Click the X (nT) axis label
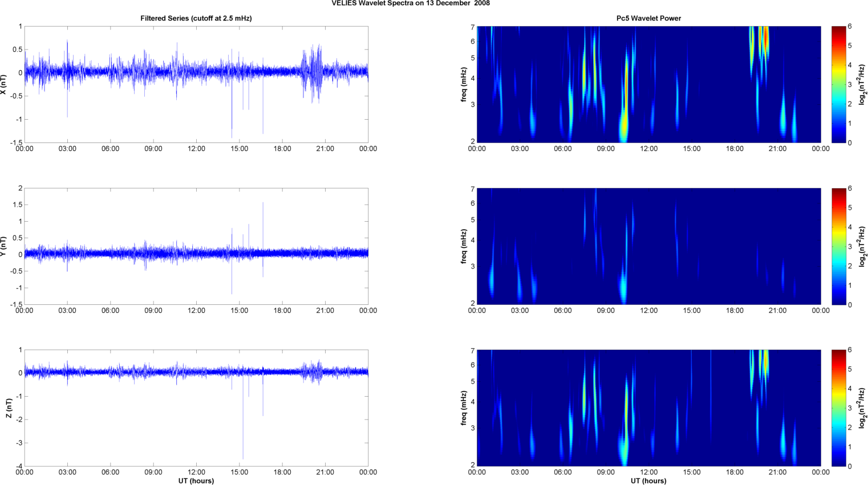Screen dimensions: 868x485 tap(4, 84)
